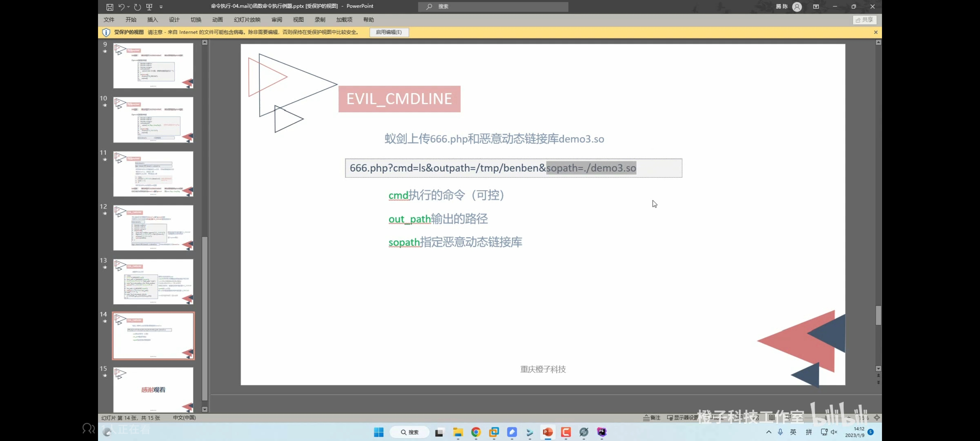The height and width of the screenshot is (441, 980).
Task: Click the Redo icon
Action: (137, 6)
